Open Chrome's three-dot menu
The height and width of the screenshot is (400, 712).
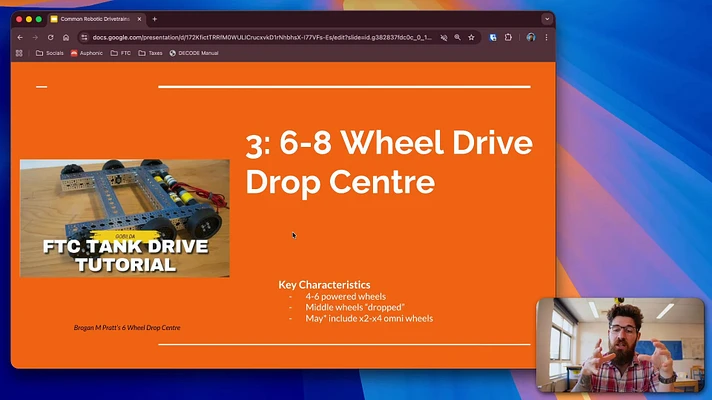[x=546, y=38]
